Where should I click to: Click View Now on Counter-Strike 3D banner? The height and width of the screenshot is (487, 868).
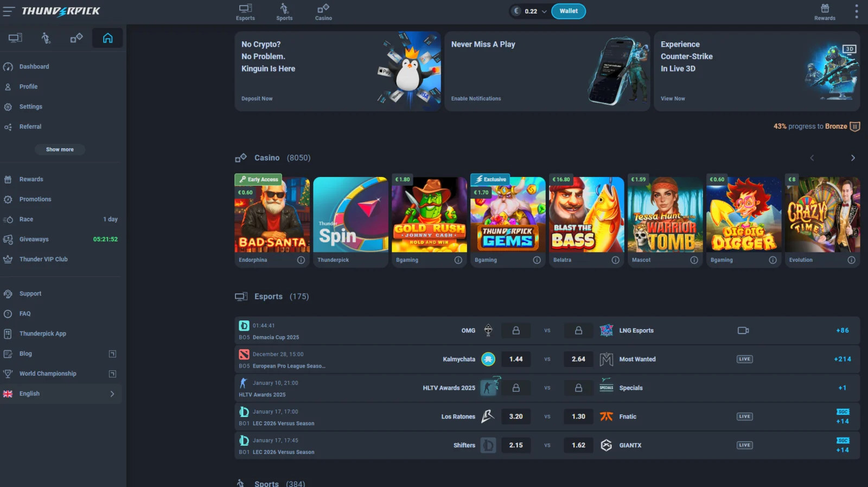(673, 99)
